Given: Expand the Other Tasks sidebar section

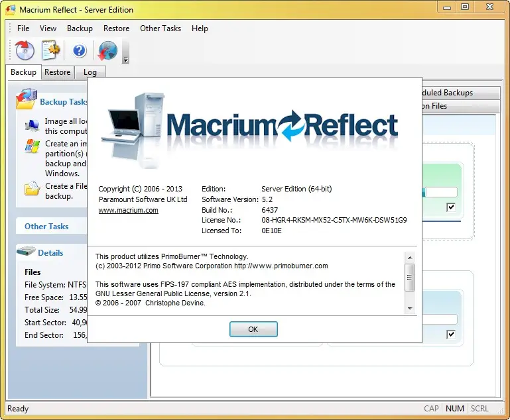Looking at the screenshot, I should tap(46, 227).
